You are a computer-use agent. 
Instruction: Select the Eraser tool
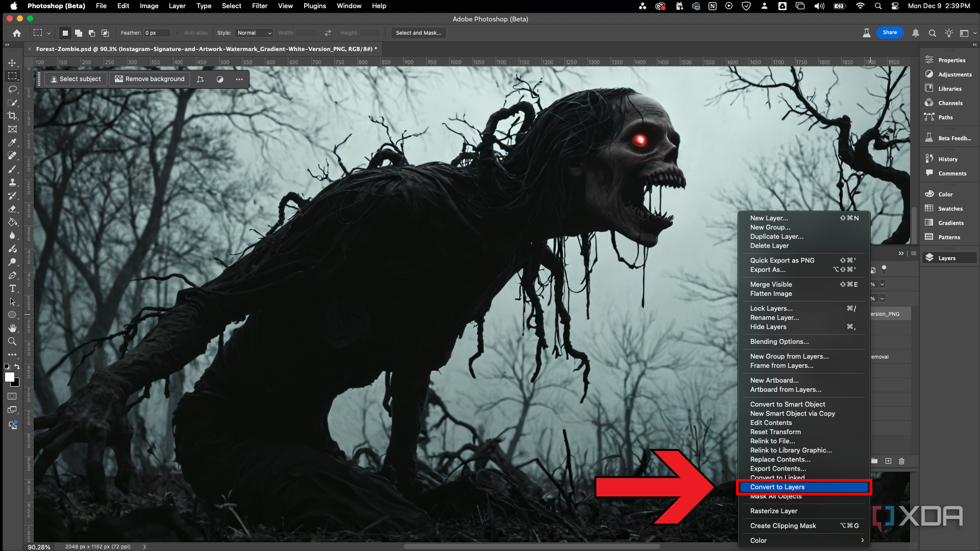(12, 209)
